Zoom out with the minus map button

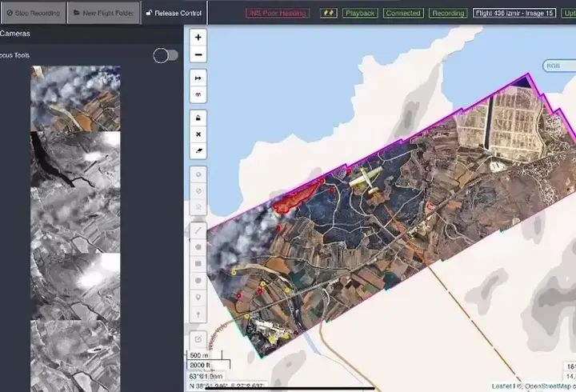click(198, 54)
